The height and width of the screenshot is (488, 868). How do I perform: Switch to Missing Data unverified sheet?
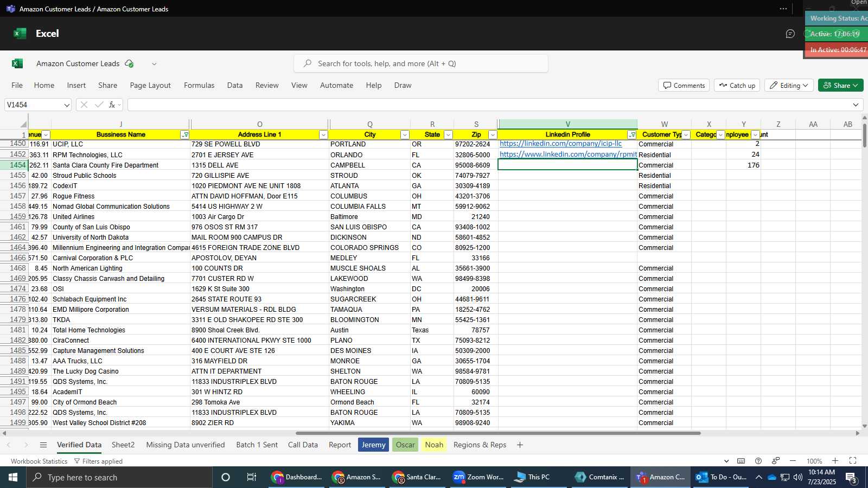[186, 445]
